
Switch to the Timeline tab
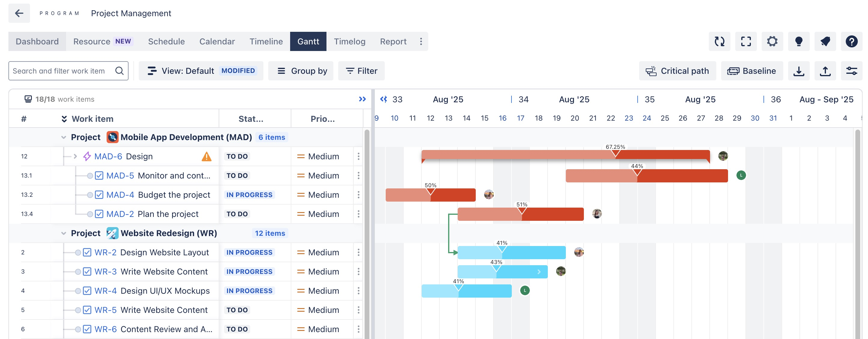click(x=266, y=41)
